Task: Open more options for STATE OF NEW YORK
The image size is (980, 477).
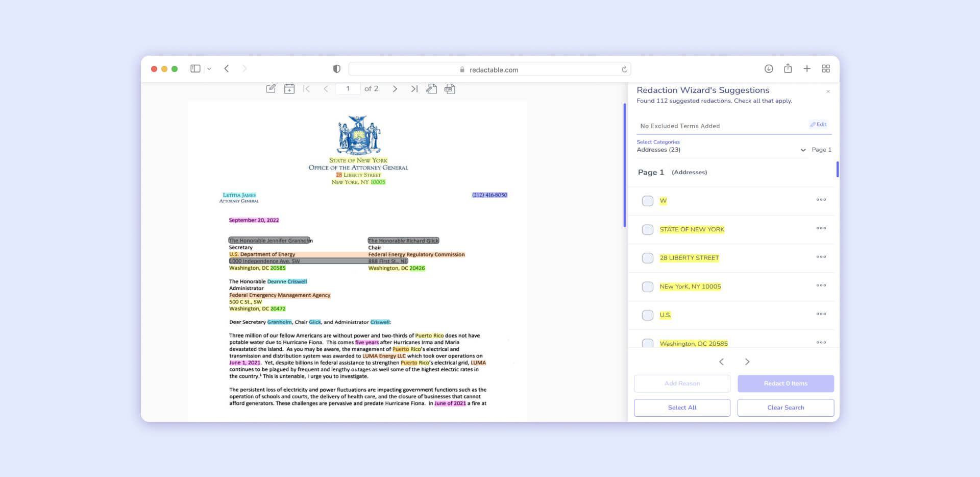Action: [x=821, y=228]
